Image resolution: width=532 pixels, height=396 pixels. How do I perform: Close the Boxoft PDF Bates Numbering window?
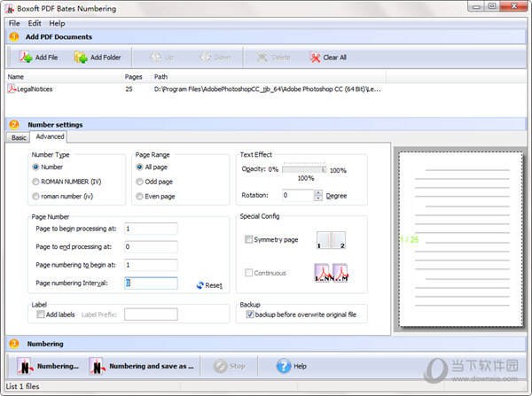pyautogui.click(x=513, y=6)
